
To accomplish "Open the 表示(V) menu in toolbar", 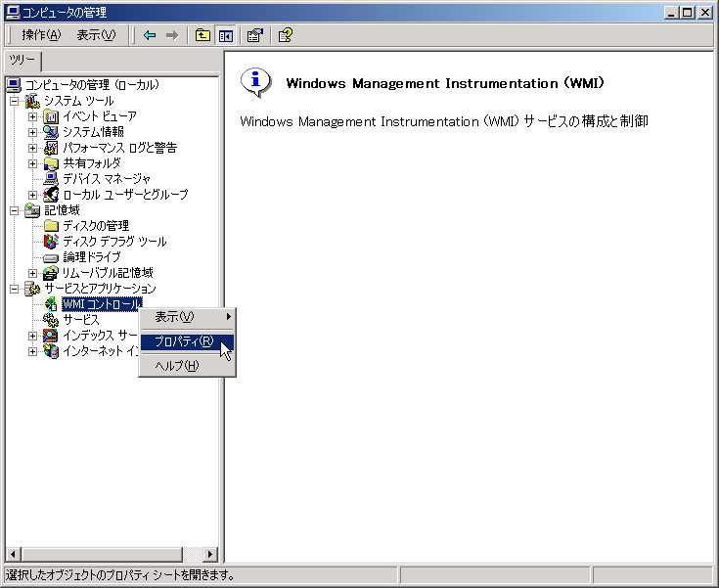I will pos(96,35).
